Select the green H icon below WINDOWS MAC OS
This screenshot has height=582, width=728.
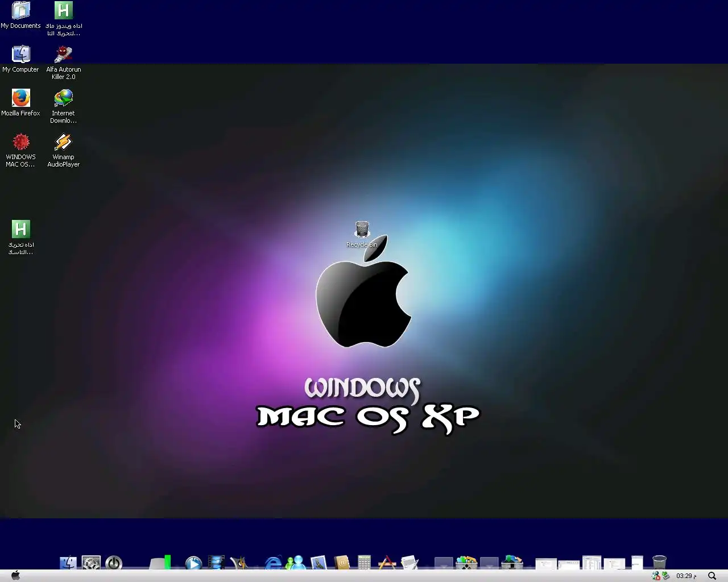click(20, 238)
